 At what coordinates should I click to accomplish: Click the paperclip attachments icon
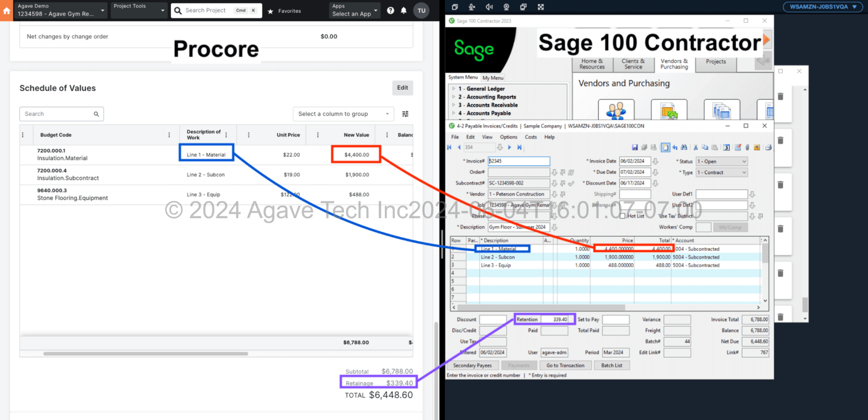[x=747, y=147]
